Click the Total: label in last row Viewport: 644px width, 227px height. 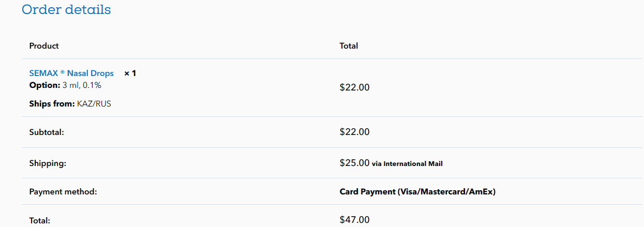pos(40,221)
